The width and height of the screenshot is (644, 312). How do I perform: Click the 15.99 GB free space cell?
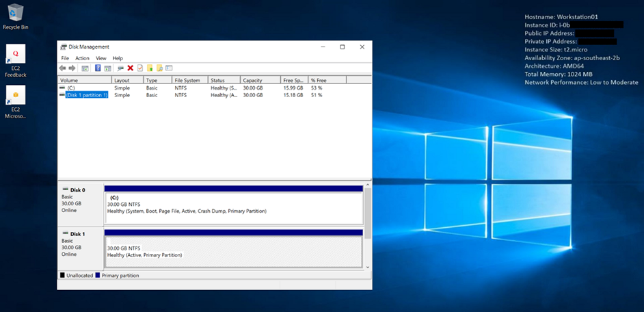[293, 88]
